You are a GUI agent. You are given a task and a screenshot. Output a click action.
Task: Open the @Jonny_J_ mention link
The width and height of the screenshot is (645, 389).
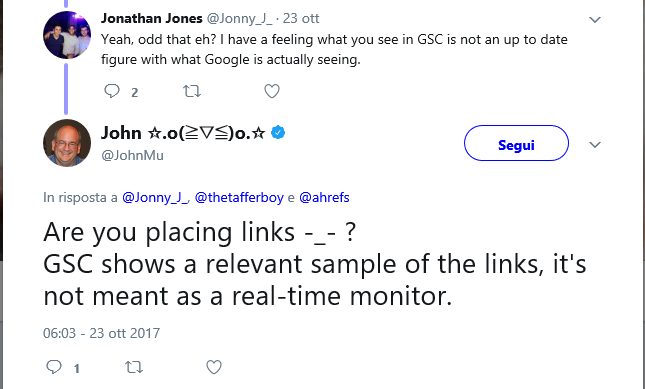155,198
